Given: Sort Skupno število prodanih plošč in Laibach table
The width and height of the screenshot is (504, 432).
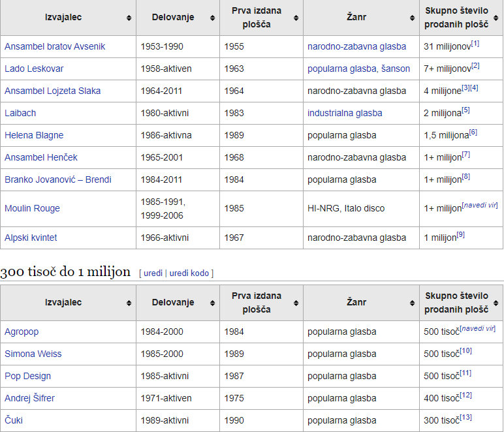Looking at the screenshot, I should pyautogui.click(x=496, y=18).
